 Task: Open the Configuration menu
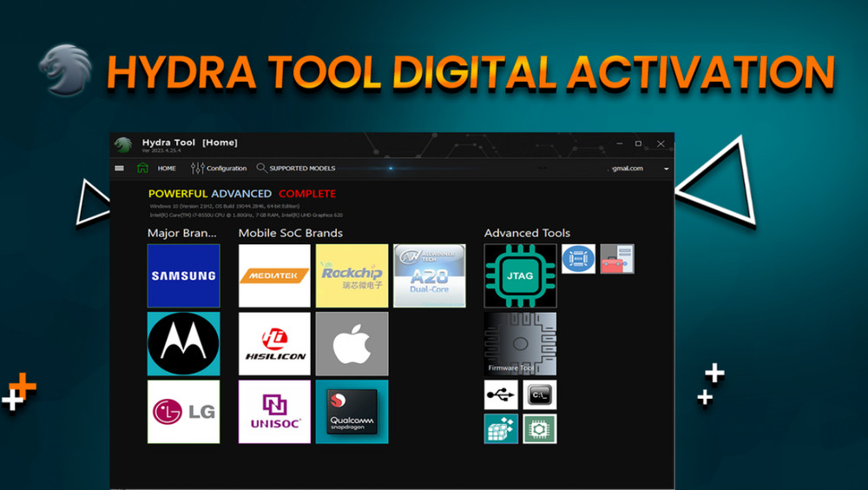pos(219,168)
